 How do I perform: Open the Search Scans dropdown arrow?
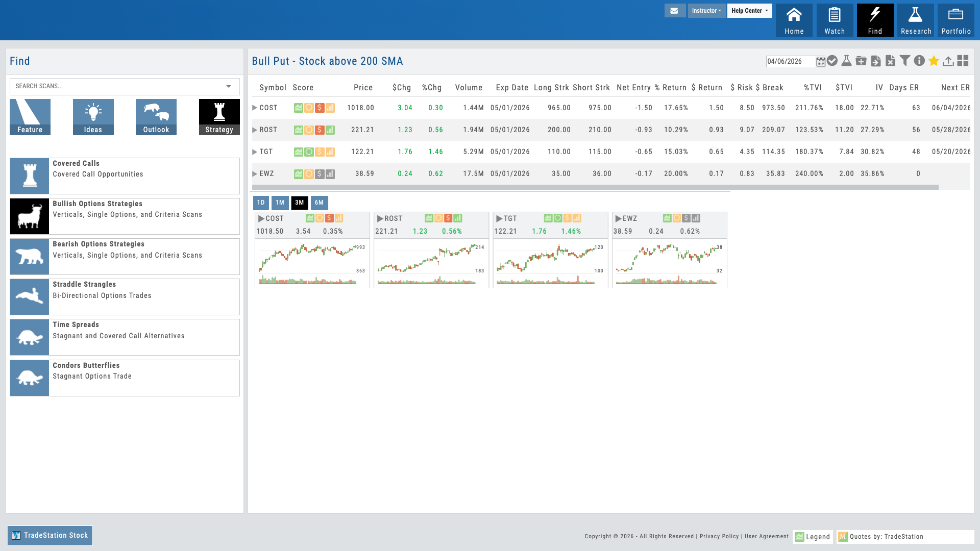229,86
